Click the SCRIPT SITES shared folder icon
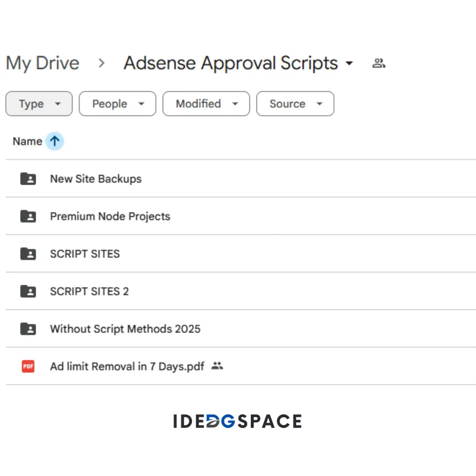 tap(28, 253)
